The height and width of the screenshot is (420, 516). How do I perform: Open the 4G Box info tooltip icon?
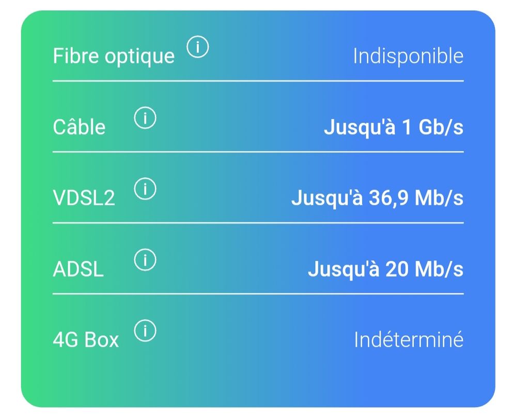[x=145, y=331]
